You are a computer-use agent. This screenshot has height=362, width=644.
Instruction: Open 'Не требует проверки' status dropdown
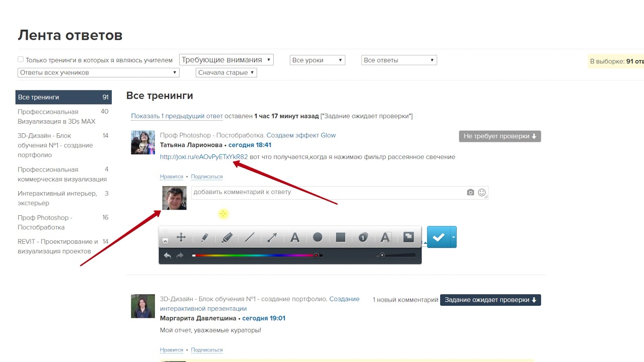500,136
